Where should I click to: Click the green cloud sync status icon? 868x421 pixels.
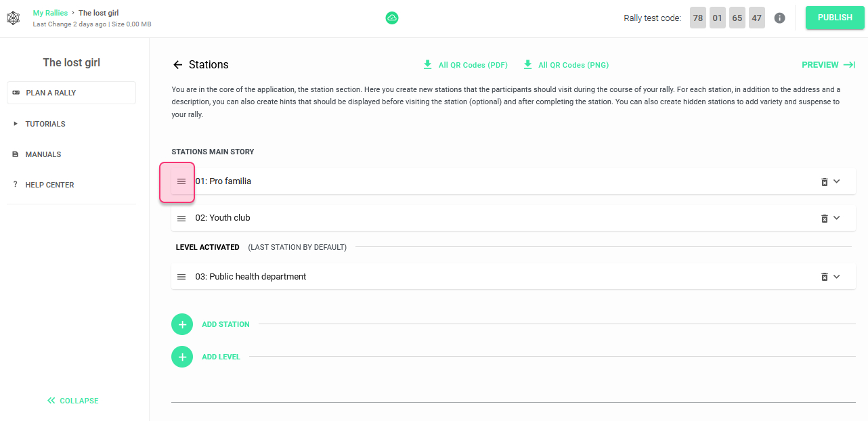(392, 18)
